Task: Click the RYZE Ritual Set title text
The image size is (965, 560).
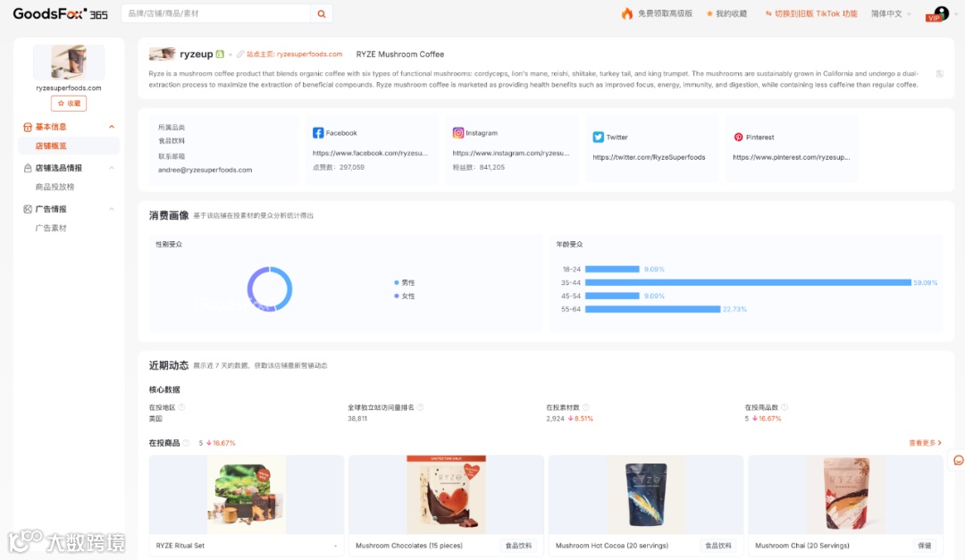Action: coord(180,546)
